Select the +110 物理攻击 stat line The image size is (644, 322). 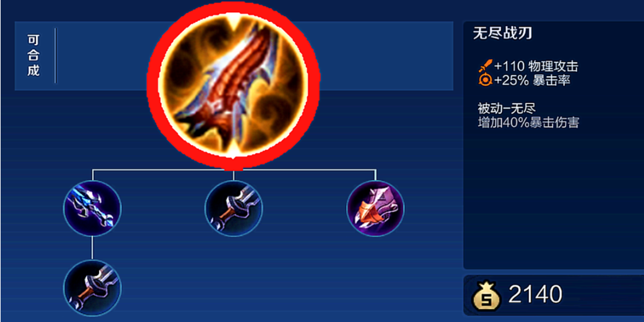[x=536, y=67]
